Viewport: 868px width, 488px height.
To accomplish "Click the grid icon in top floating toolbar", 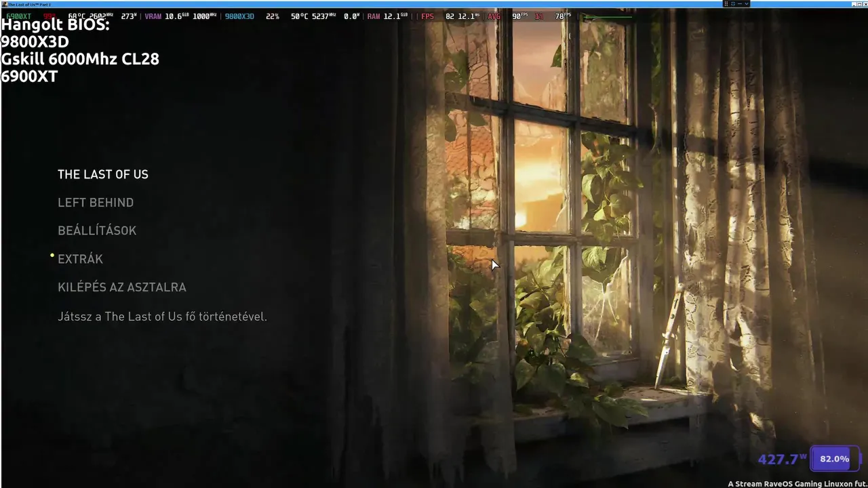I will (x=726, y=3).
